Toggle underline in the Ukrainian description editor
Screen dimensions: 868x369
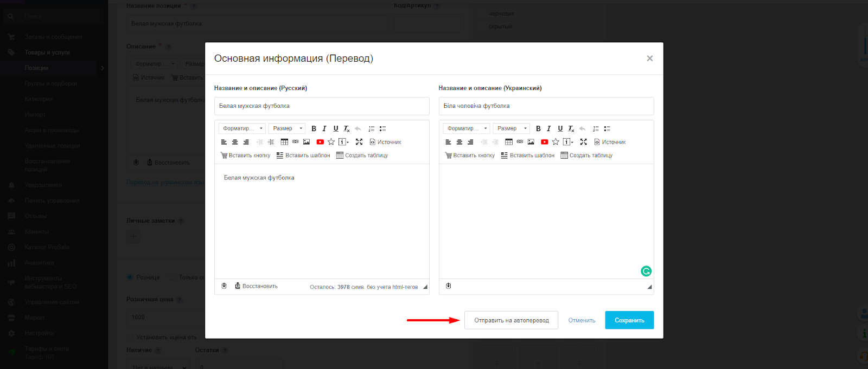point(560,128)
